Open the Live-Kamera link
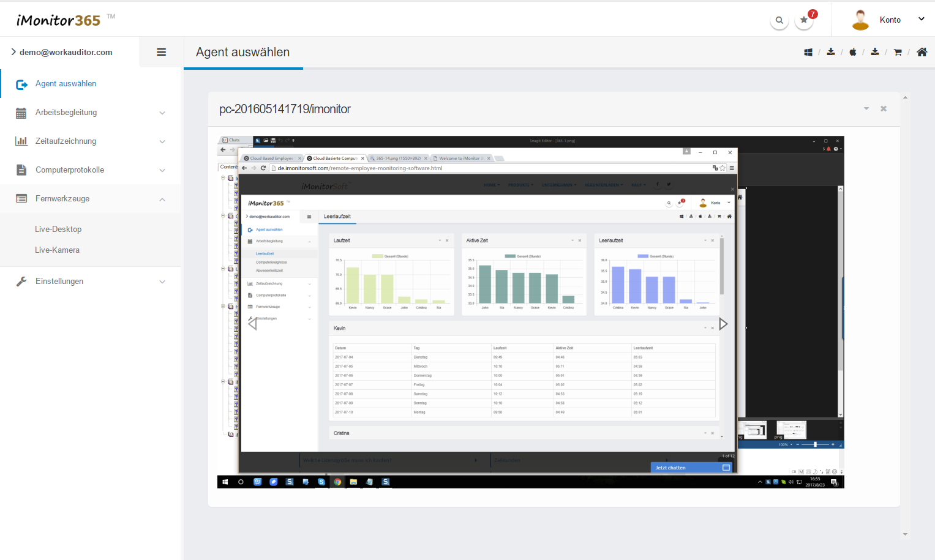 click(57, 250)
